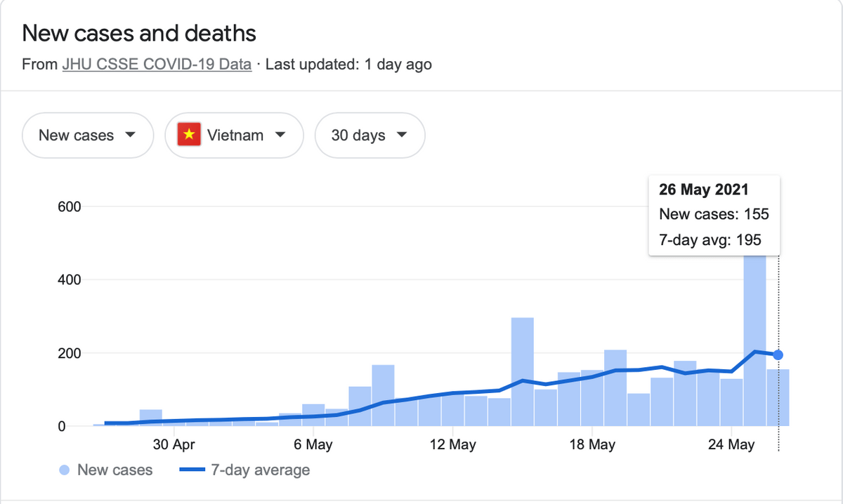
Task: Click the 30 Apr axis label
Action: [x=174, y=444]
